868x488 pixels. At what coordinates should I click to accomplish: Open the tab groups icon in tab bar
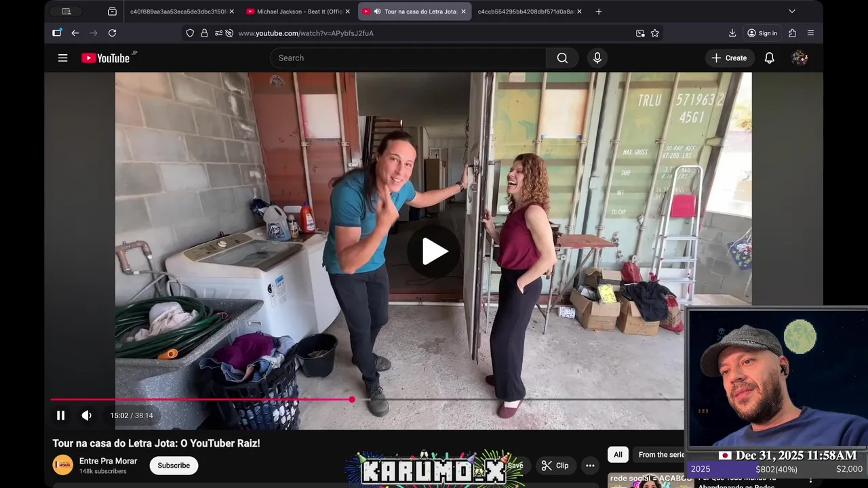113,12
